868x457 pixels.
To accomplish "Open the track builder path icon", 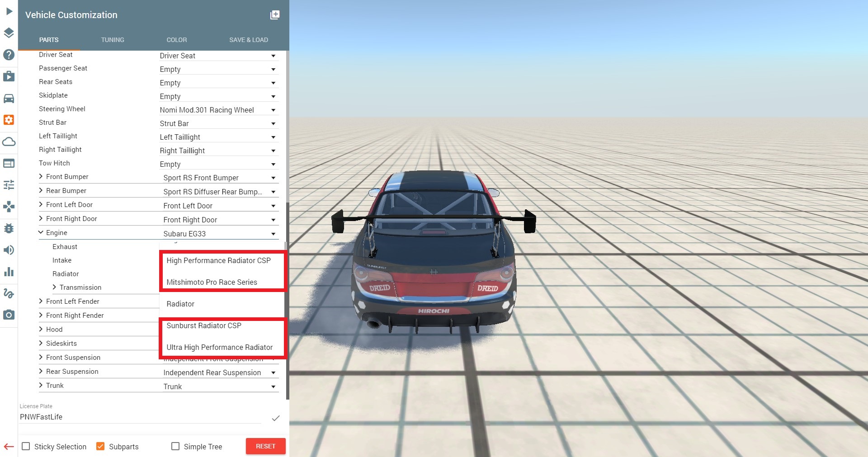I will [9, 293].
